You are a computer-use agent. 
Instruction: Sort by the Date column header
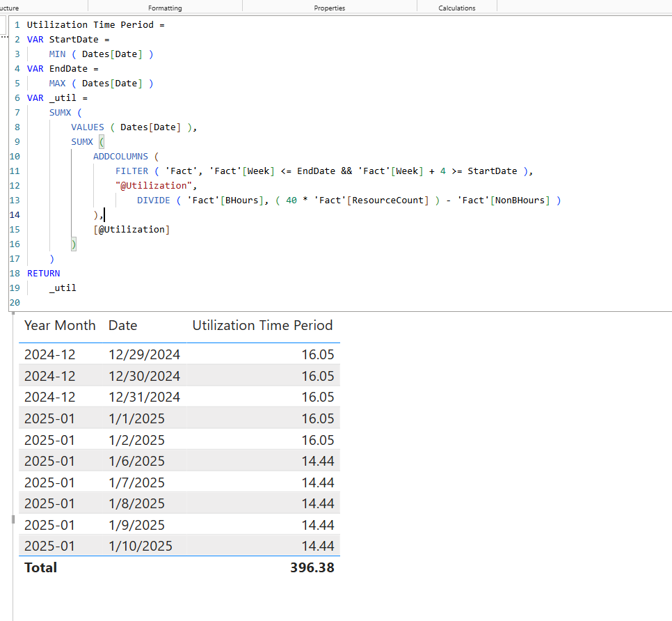click(123, 326)
